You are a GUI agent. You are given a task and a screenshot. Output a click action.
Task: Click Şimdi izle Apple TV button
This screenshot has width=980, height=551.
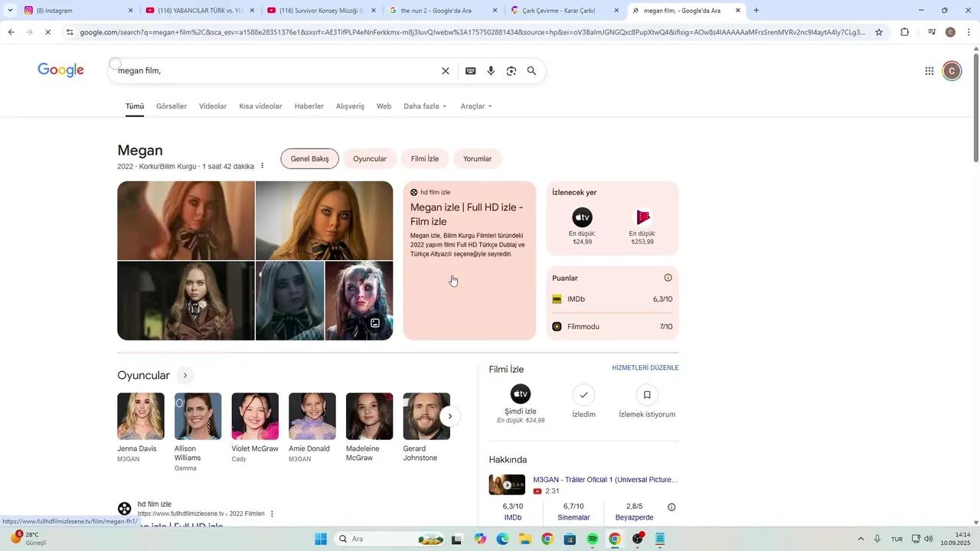[521, 404]
